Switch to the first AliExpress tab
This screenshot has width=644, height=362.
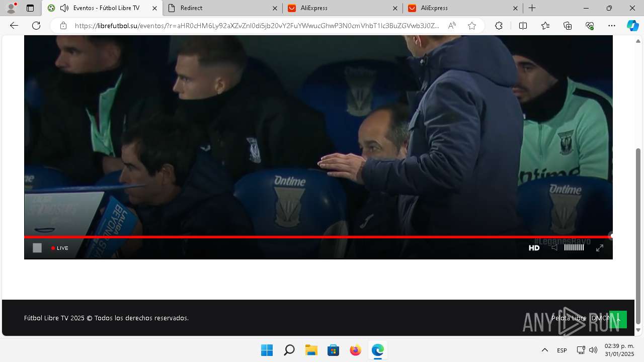tap(343, 8)
